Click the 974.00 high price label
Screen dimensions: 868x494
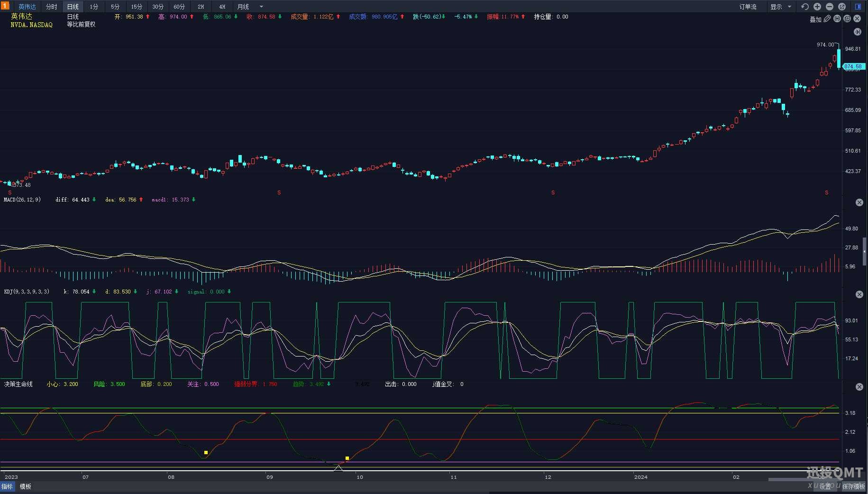coord(825,45)
